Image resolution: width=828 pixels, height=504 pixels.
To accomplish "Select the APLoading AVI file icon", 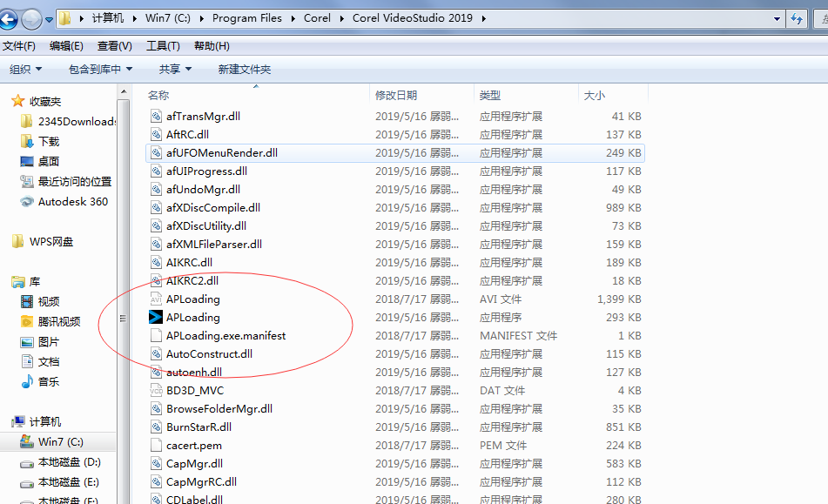I will coord(156,299).
